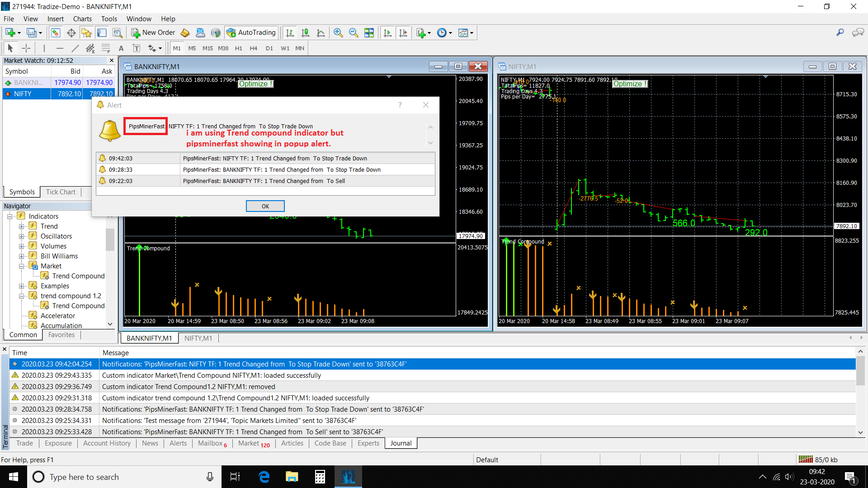Collapse the Market indicators folder

point(21,266)
